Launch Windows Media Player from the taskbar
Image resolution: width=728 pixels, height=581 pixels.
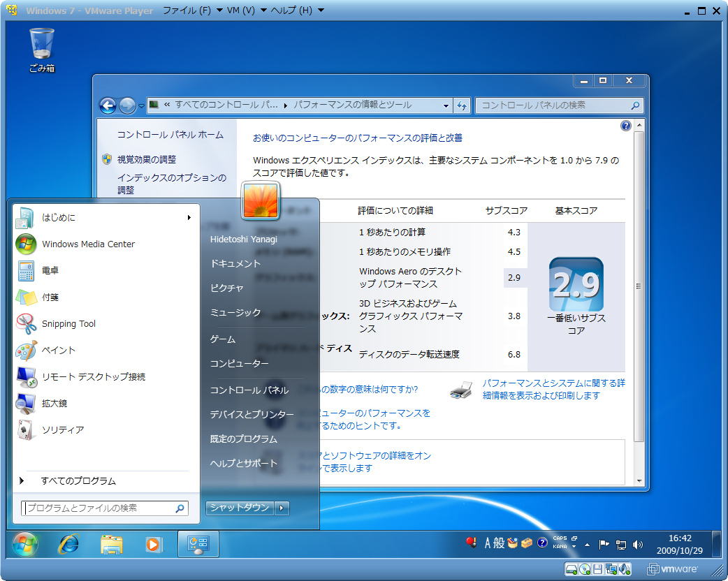[155, 544]
